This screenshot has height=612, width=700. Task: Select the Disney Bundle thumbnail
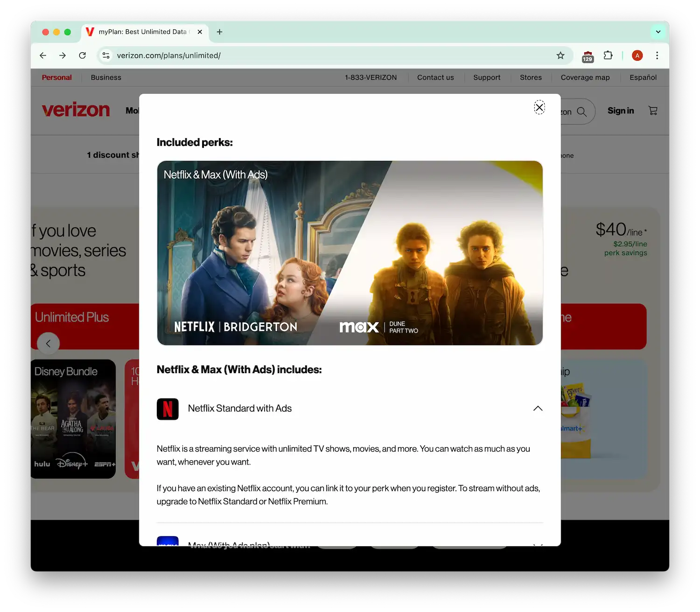pyautogui.click(x=73, y=419)
